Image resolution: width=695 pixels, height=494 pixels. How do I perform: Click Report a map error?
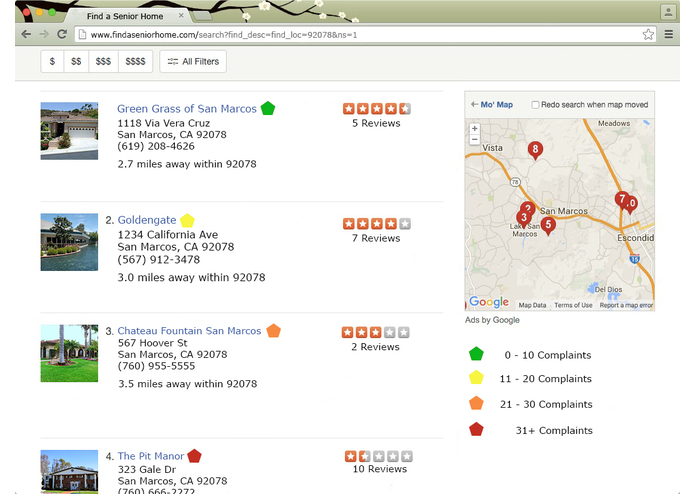pos(626,305)
